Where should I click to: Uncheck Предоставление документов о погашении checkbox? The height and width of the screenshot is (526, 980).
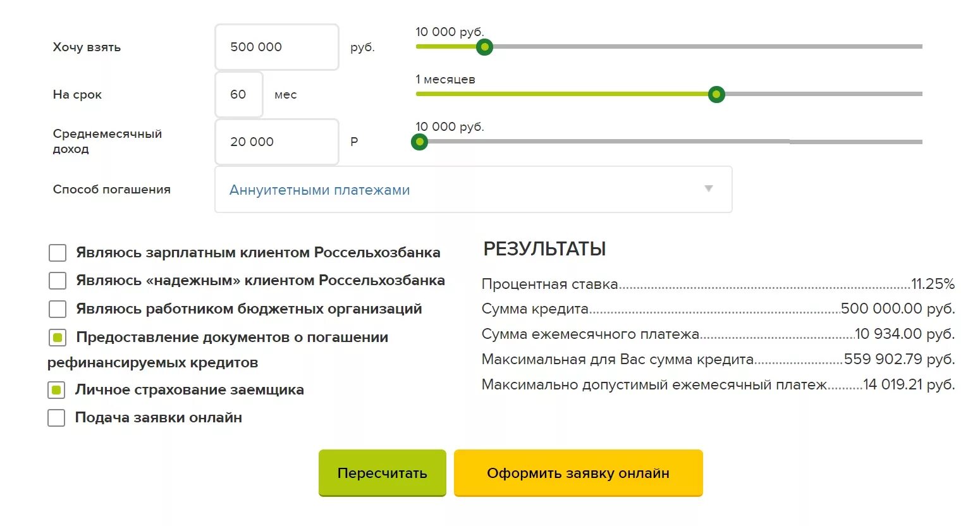(58, 338)
